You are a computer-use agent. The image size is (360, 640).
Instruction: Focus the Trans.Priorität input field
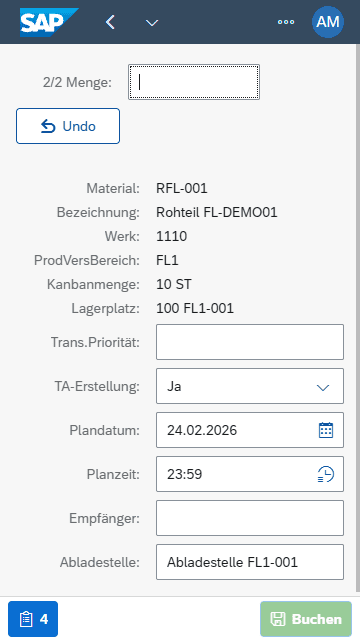250,342
